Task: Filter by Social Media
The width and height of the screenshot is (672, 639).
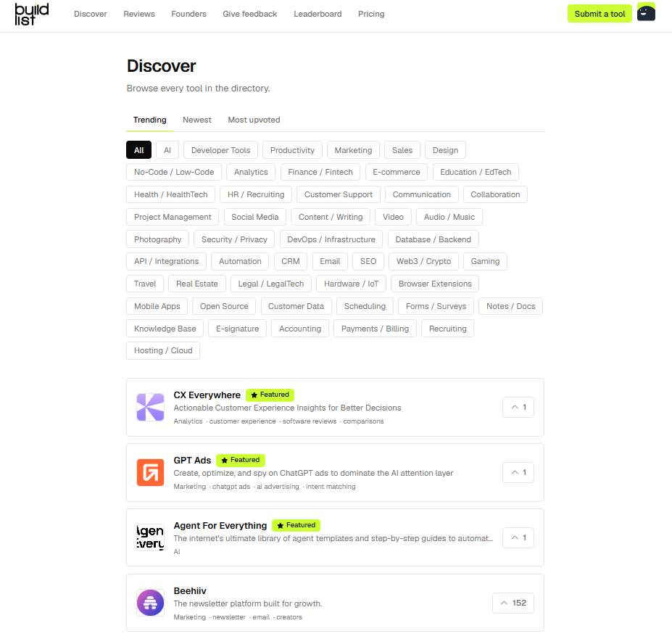Action: pos(255,217)
